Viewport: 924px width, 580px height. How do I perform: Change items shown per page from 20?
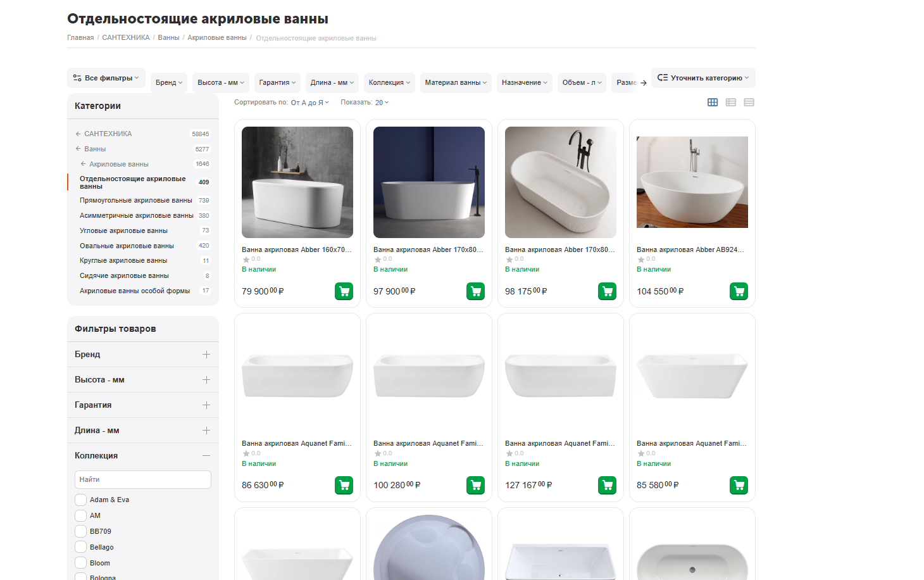click(x=382, y=103)
